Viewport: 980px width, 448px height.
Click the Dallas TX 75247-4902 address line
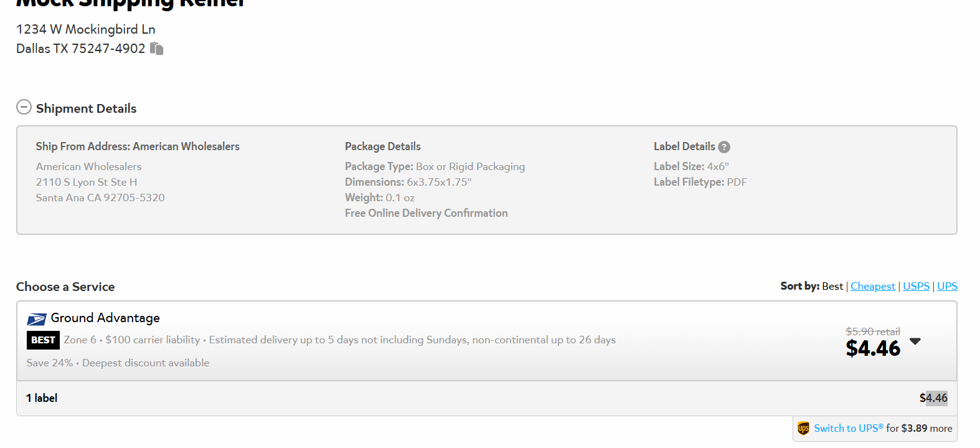80,49
